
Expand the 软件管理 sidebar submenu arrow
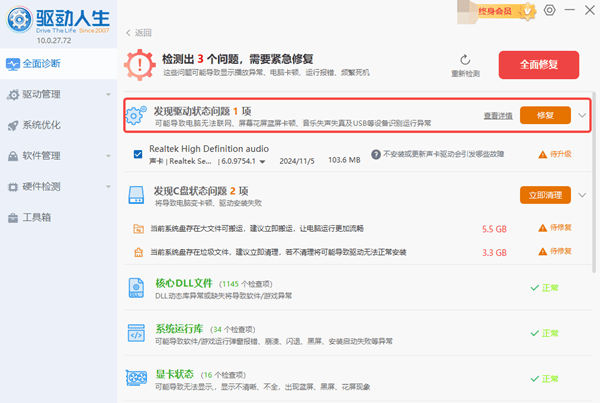tap(107, 156)
